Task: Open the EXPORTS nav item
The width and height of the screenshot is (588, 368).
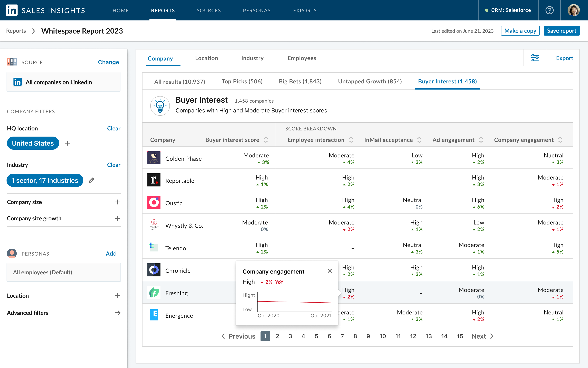Action: click(305, 10)
